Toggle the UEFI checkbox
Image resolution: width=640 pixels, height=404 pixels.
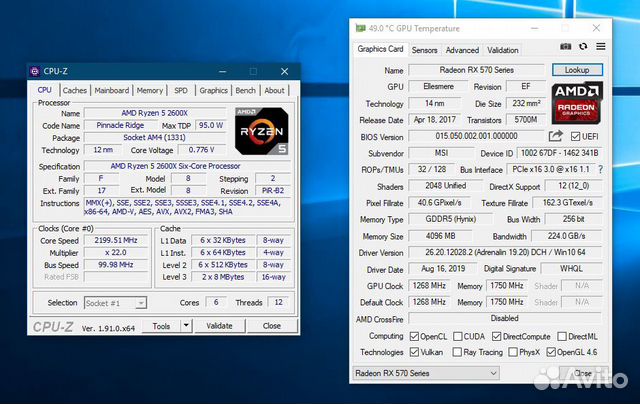[576, 136]
